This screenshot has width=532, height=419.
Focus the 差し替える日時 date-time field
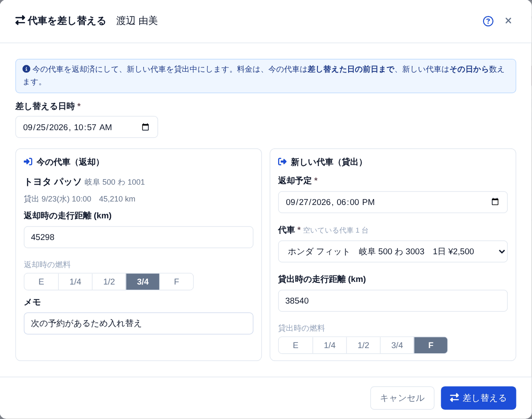[87, 127]
